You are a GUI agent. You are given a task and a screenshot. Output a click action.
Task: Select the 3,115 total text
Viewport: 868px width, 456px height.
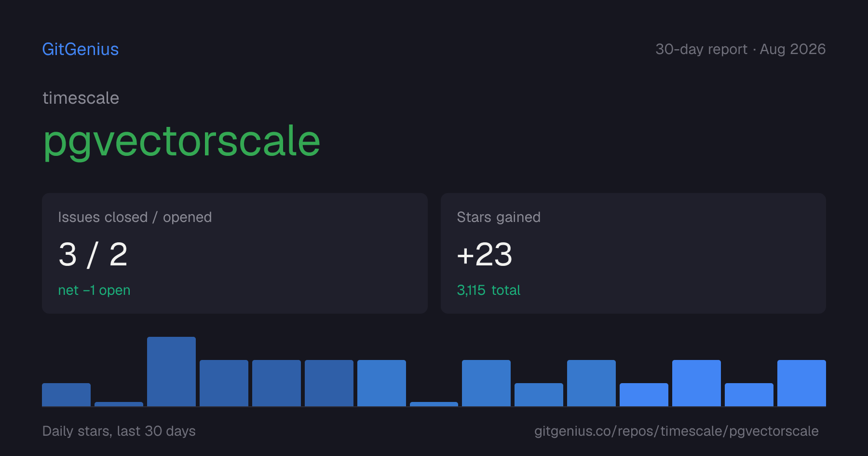pos(488,290)
